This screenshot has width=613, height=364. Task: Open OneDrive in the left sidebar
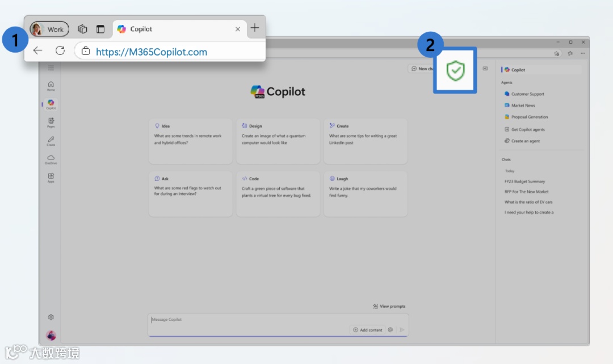point(51,159)
